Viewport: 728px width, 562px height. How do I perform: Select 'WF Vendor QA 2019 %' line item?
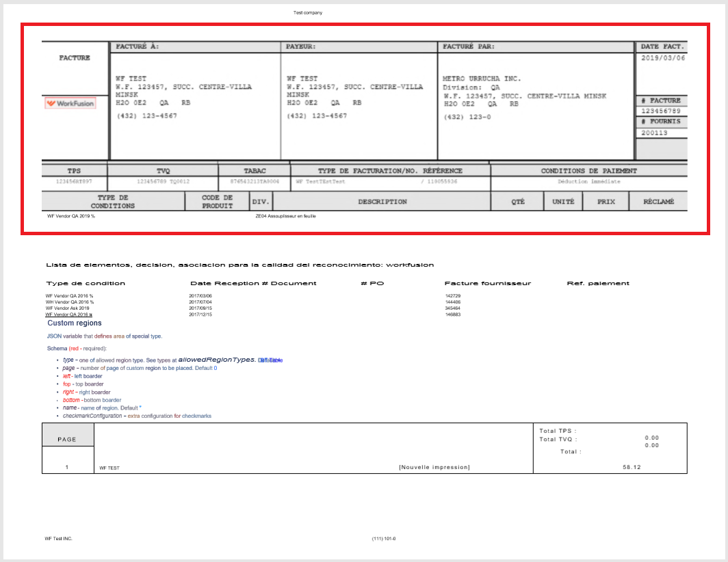pos(70,216)
